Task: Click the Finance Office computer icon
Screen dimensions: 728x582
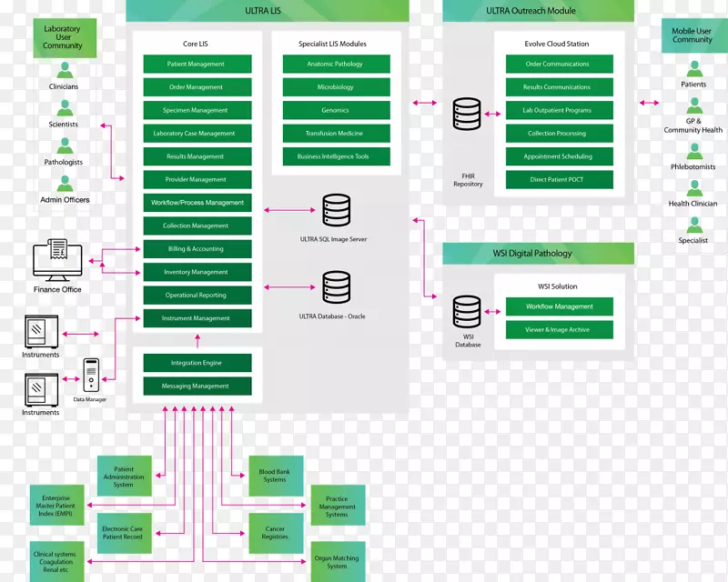Action: point(57,260)
